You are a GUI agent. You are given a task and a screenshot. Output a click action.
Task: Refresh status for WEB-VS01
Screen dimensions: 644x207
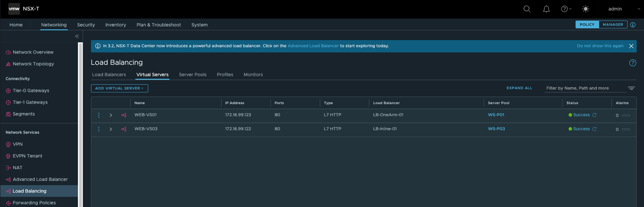click(595, 115)
